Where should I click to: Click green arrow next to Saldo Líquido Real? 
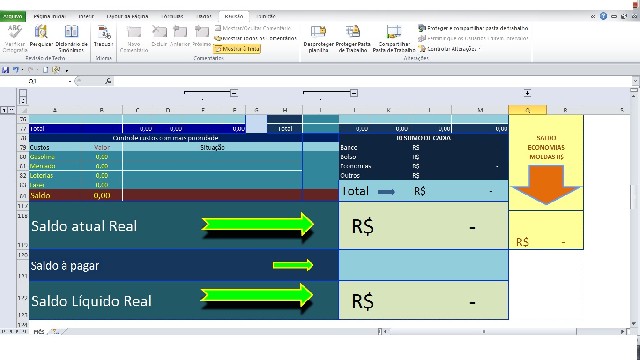tap(257, 295)
